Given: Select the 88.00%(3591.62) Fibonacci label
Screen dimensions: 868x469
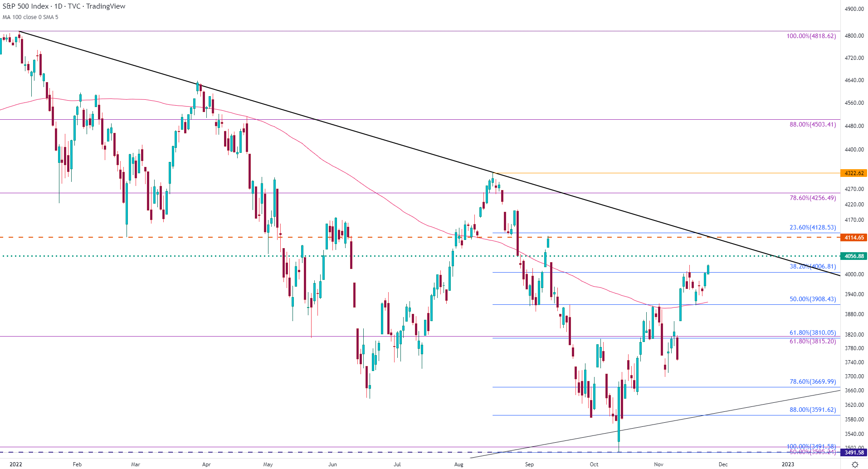Looking at the screenshot, I should coord(813,410).
